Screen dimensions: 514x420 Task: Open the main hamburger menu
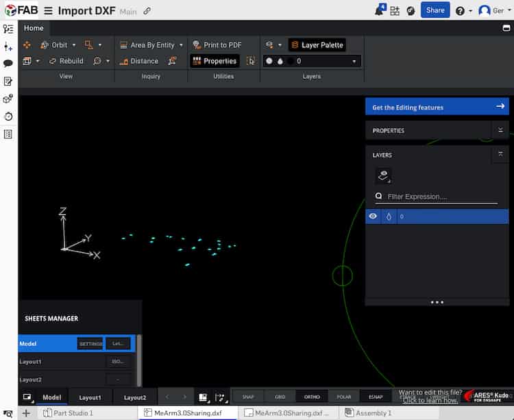48,10
